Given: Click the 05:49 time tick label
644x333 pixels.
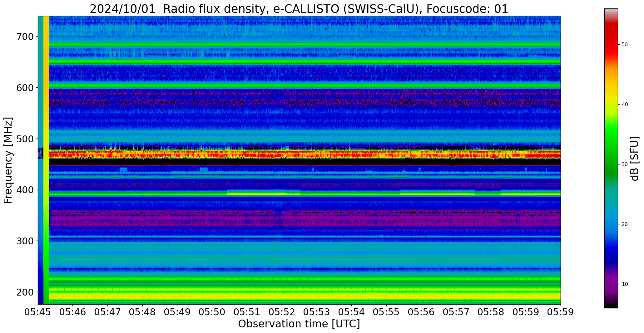Looking at the screenshot, I should tap(177, 312).
